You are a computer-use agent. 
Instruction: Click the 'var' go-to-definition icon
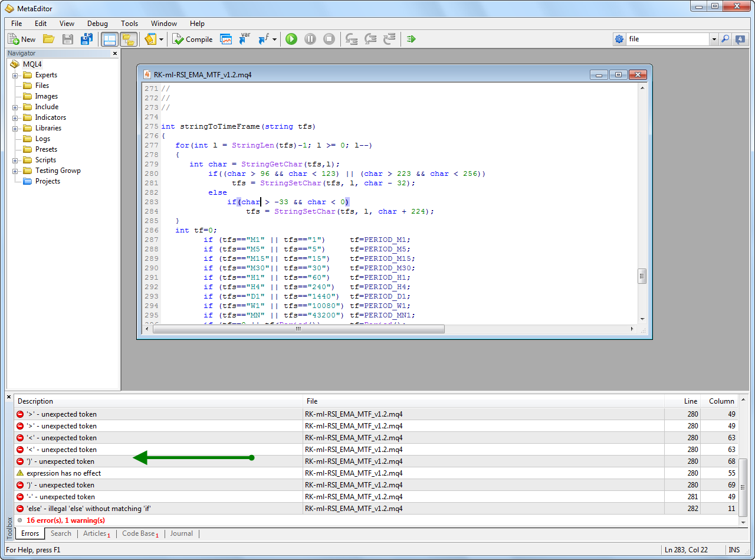[x=245, y=39]
